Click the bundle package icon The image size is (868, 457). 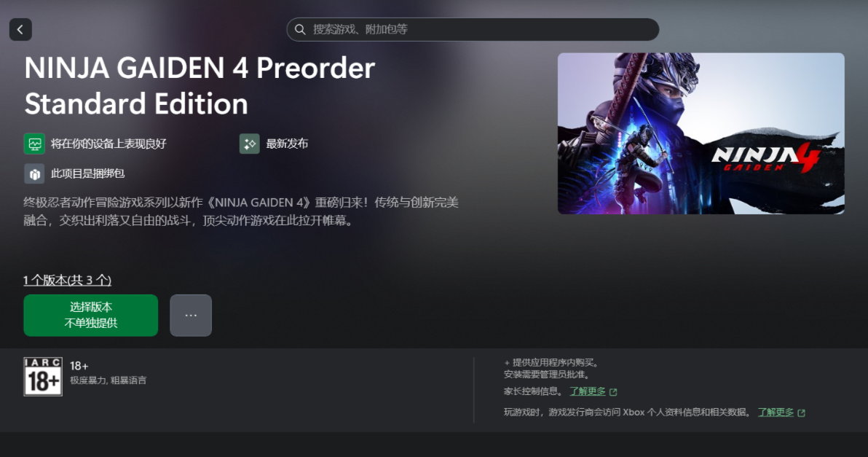pyautogui.click(x=34, y=174)
